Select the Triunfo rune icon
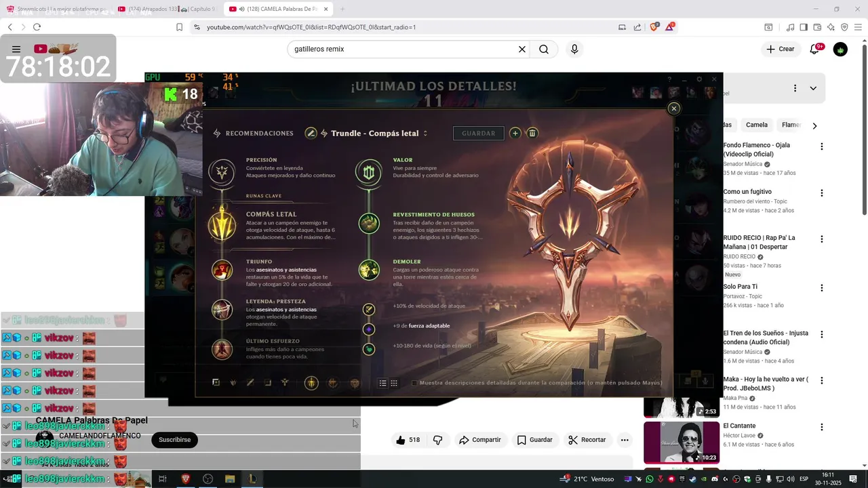868x488 pixels. click(x=222, y=270)
